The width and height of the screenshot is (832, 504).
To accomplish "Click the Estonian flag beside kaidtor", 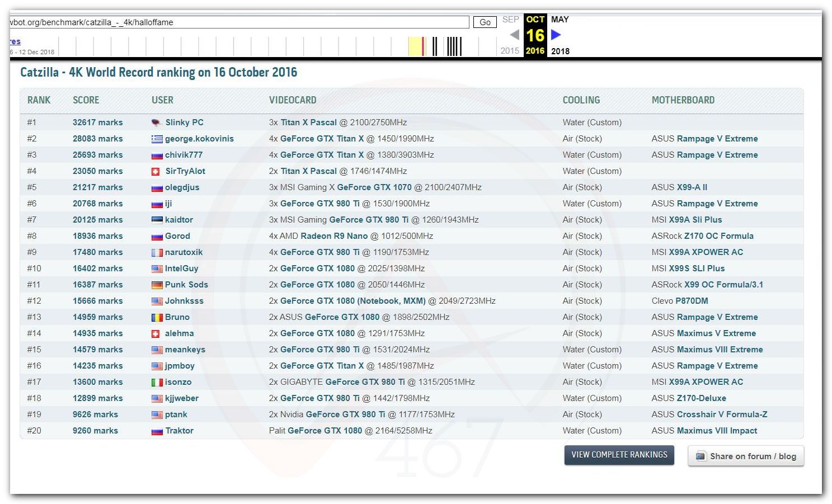I will click(x=157, y=220).
